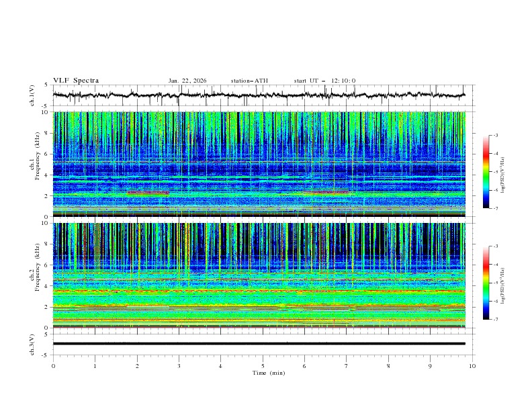Click the upper spectrogram's color scale bar
This screenshot has height=411, width=532.
click(x=486, y=172)
